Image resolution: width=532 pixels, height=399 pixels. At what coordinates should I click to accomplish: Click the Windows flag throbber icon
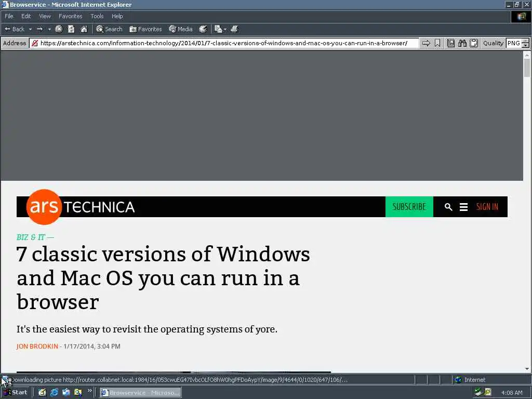(521, 16)
